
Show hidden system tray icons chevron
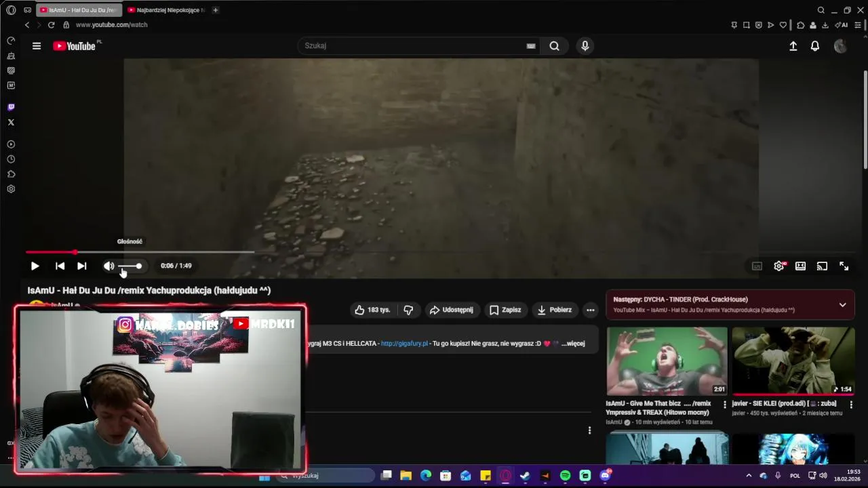pos(749,476)
